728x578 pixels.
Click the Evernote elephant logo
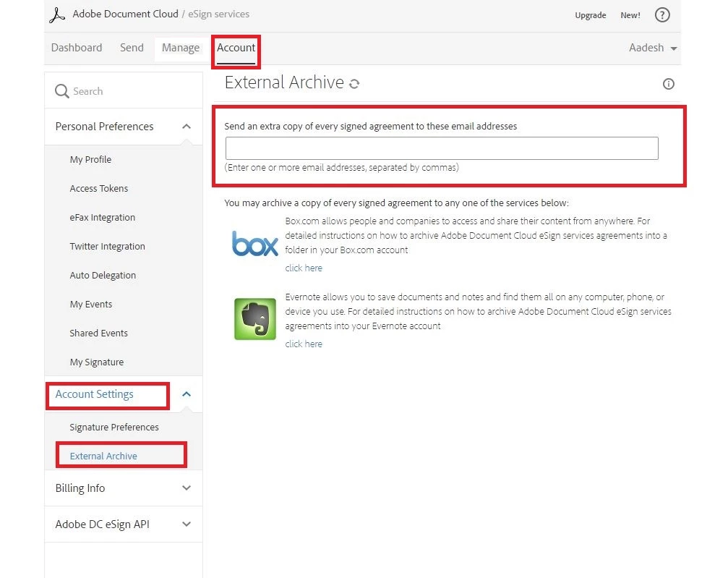(x=255, y=319)
